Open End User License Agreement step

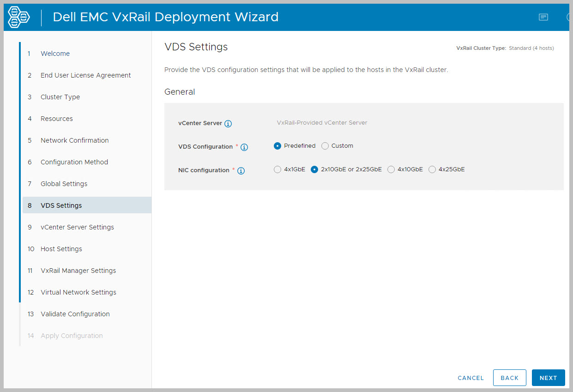85,75
